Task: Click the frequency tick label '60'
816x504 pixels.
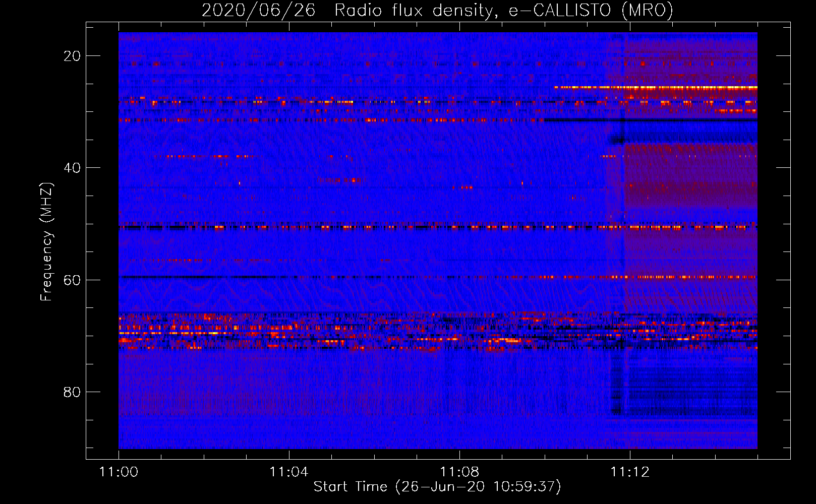Action: tap(72, 280)
